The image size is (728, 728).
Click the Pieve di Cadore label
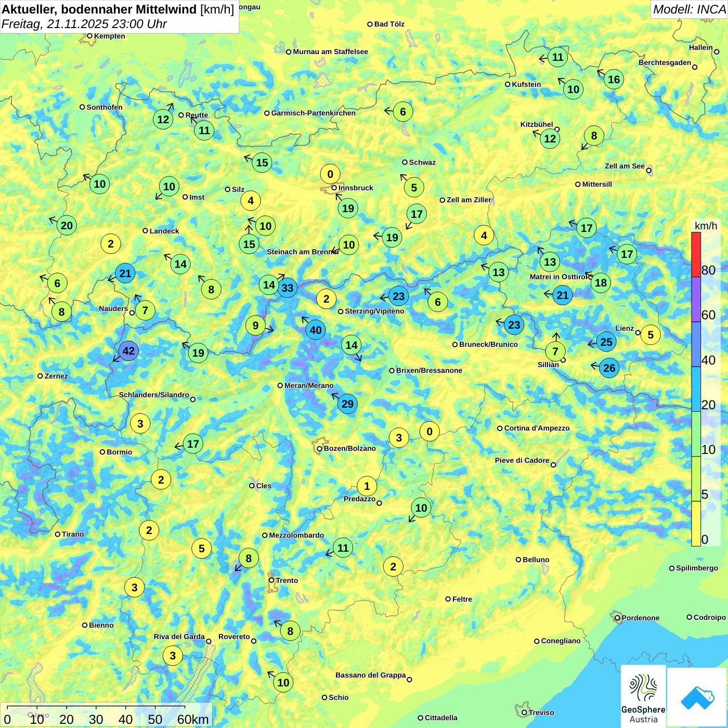(522, 460)
